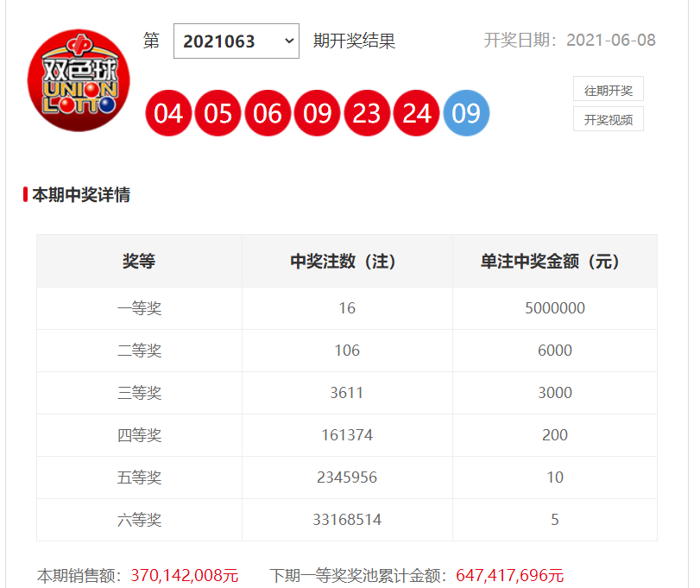Click the sales amount 370,142,008元
Viewport: 700px width, 588px height.
(x=184, y=575)
